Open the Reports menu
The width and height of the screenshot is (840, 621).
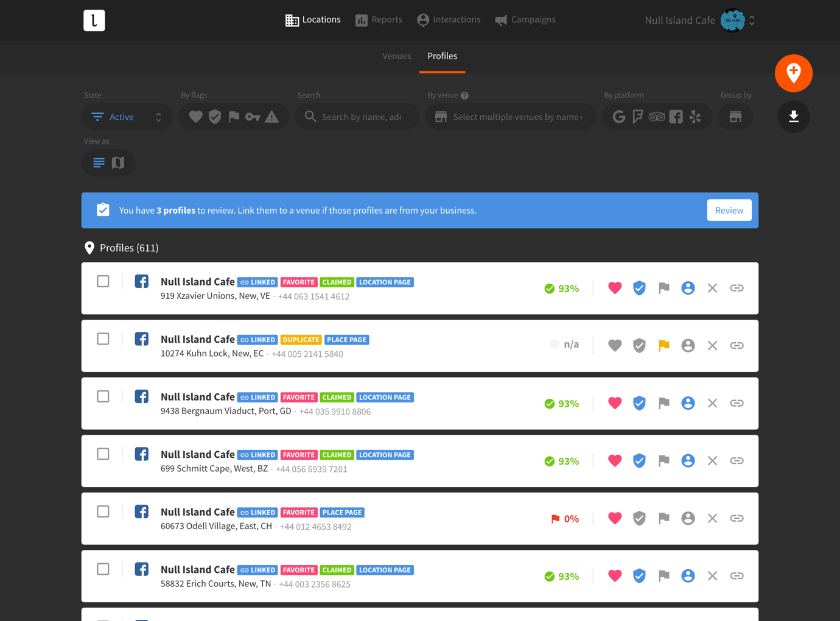379,19
